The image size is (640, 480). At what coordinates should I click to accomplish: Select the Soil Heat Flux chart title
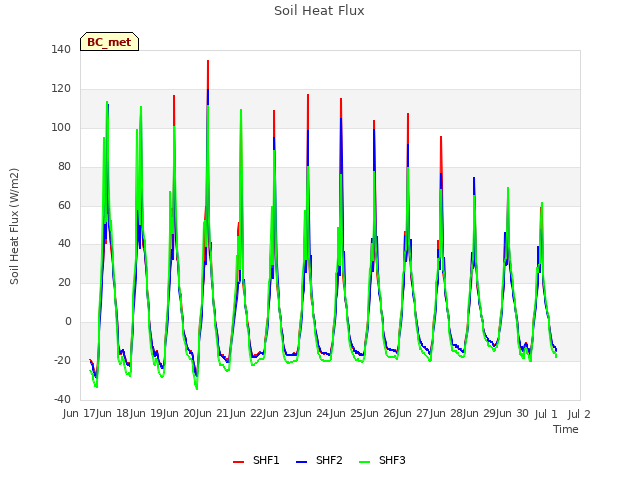[x=319, y=11]
